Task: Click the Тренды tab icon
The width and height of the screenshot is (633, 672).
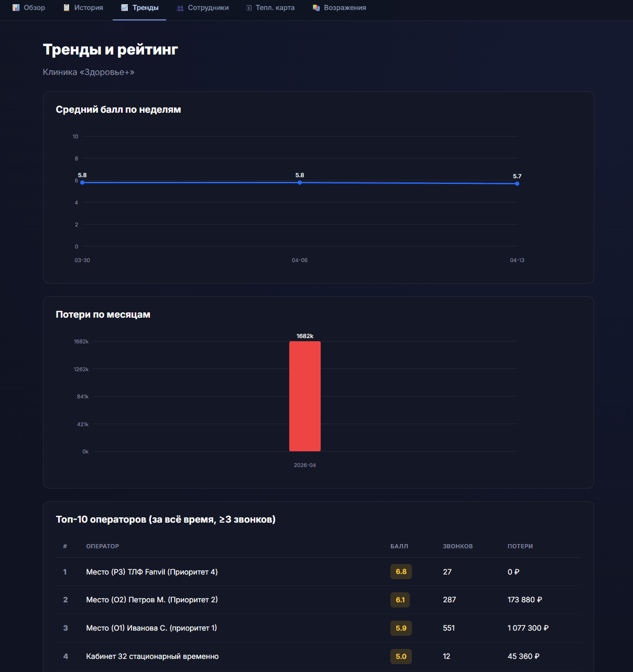Action: 124,7
